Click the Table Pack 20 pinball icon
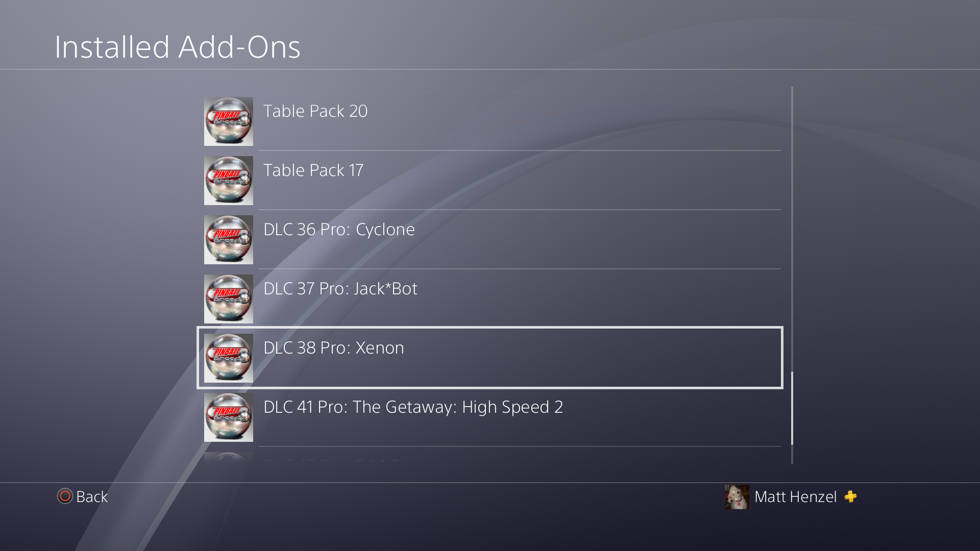This screenshot has height=551, width=980. (229, 121)
